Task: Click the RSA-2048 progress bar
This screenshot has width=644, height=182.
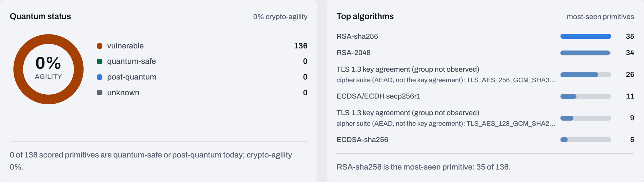Action: (586, 53)
